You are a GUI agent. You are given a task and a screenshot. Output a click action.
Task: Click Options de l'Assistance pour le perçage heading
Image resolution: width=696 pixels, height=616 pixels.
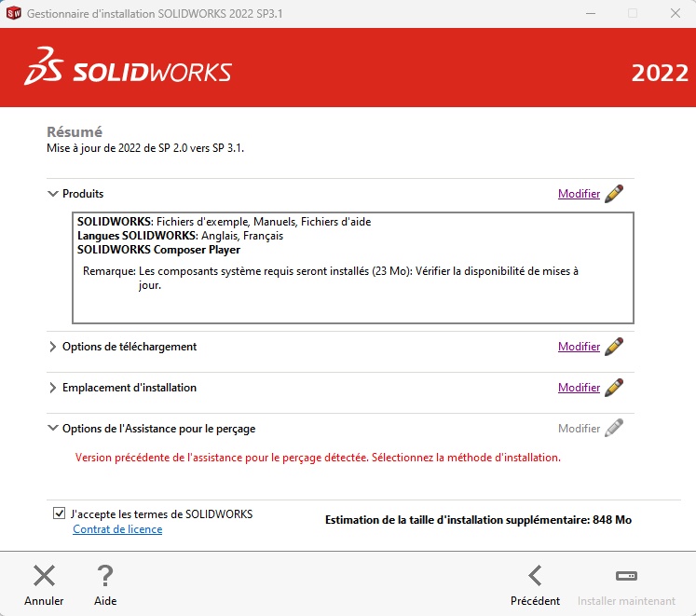point(159,429)
